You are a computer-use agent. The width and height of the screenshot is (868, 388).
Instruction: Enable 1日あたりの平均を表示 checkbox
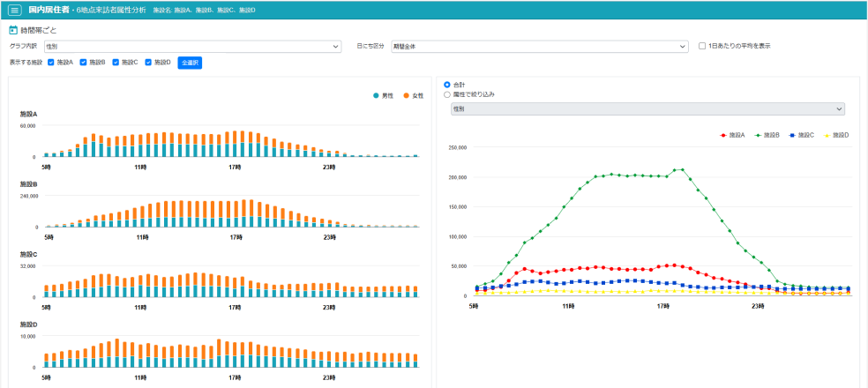(x=701, y=46)
